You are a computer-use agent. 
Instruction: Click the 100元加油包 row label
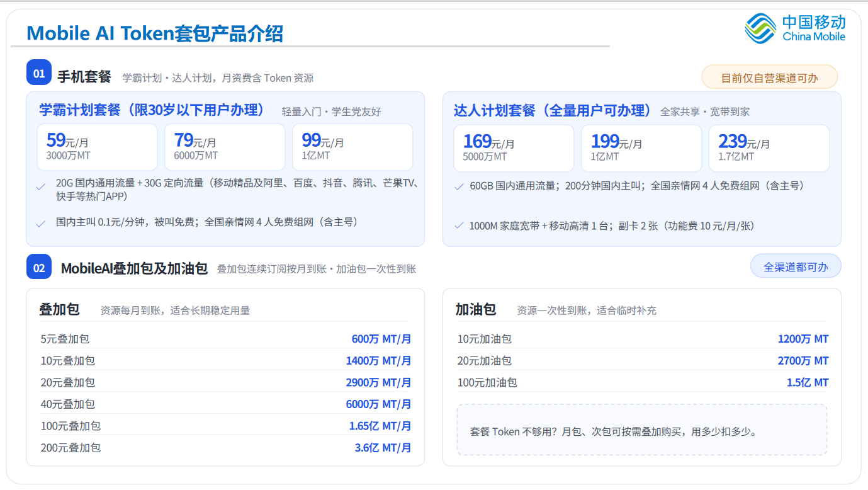[x=487, y=382]
